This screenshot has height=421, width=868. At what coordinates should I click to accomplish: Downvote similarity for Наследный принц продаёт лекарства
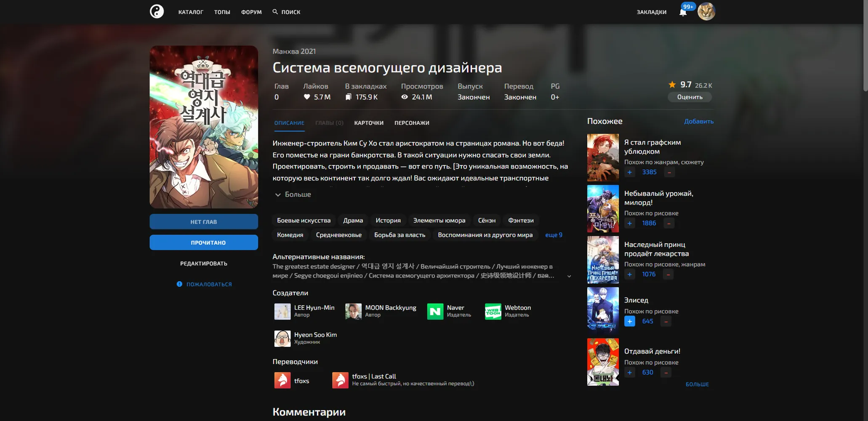pos(668,274)
